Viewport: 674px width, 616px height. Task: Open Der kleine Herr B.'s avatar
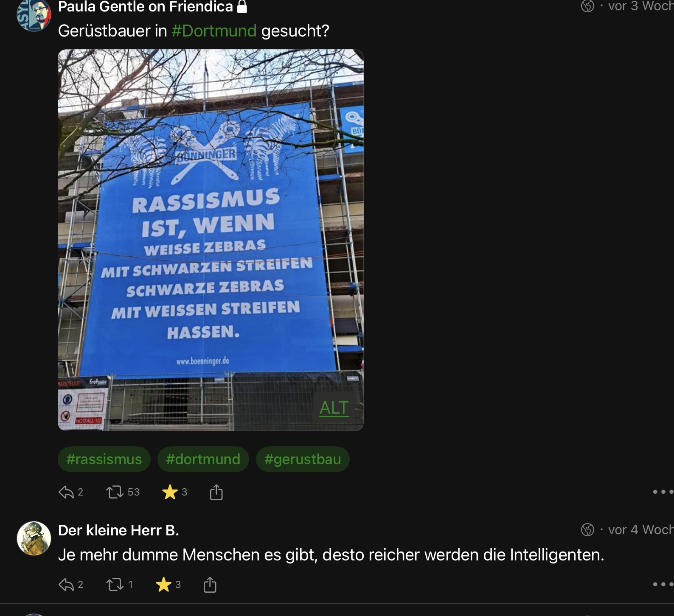pyautogui.click(x=34, y=538)
